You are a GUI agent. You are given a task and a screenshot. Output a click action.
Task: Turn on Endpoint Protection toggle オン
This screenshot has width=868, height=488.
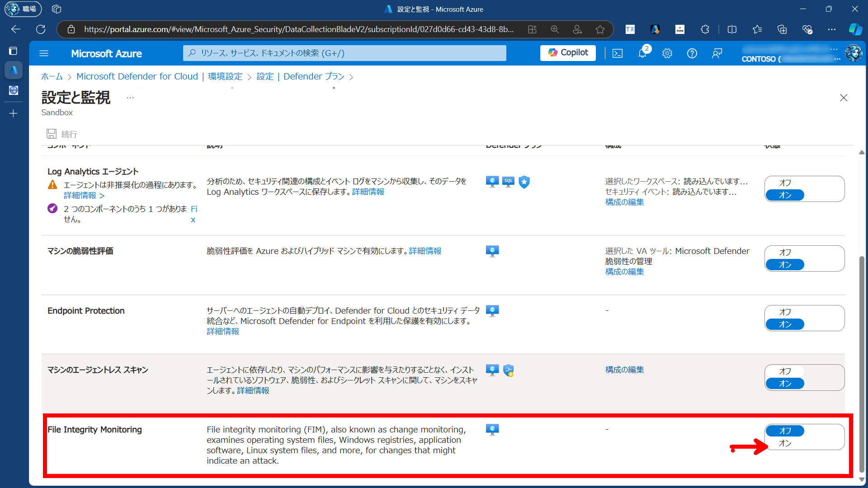click(785, 324)
